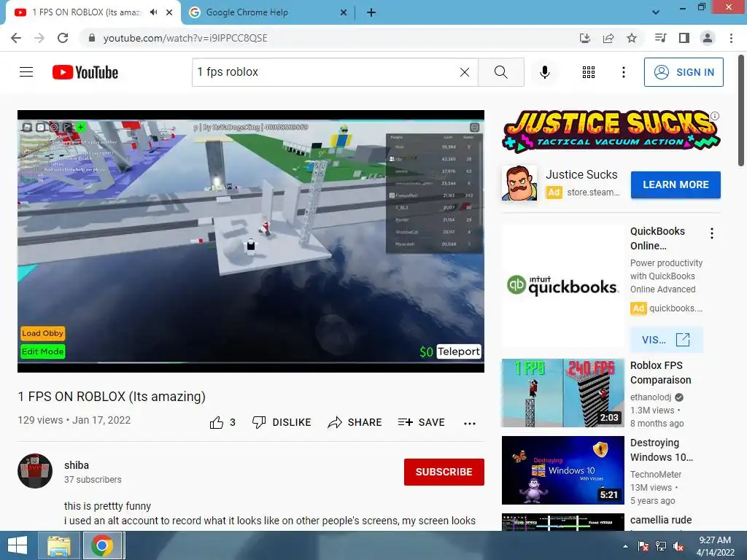Open the ethanolodj channel name
747x560 pixels.
pos(651,397)
